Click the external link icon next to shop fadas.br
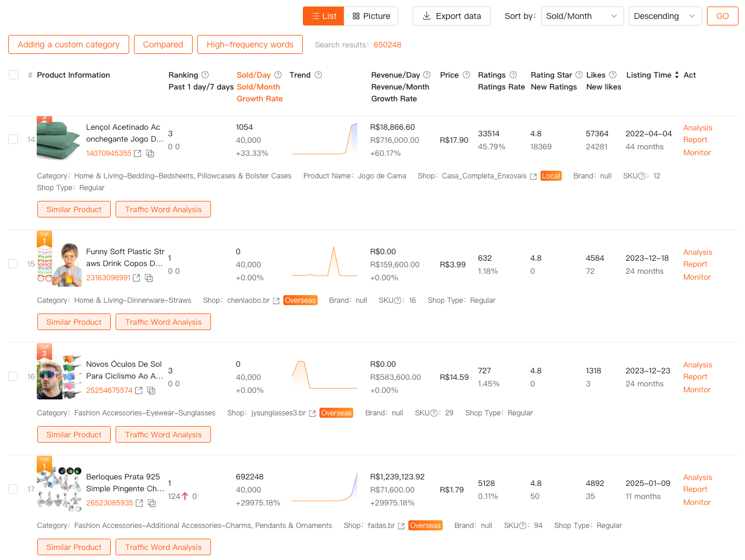The image size is (745, 560). tap(401, 526)
